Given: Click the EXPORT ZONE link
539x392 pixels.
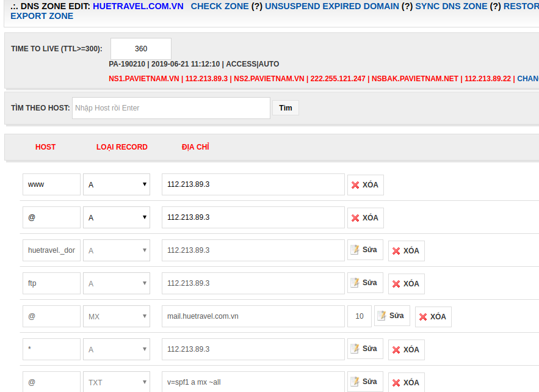Looking at the screenshot, I should 42,16.
